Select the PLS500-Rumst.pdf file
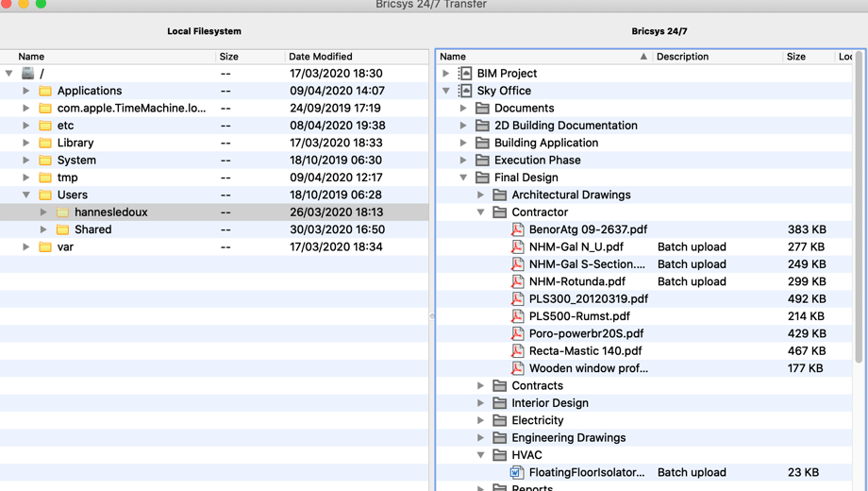This screenshot has width=868, height=491. 578,316
